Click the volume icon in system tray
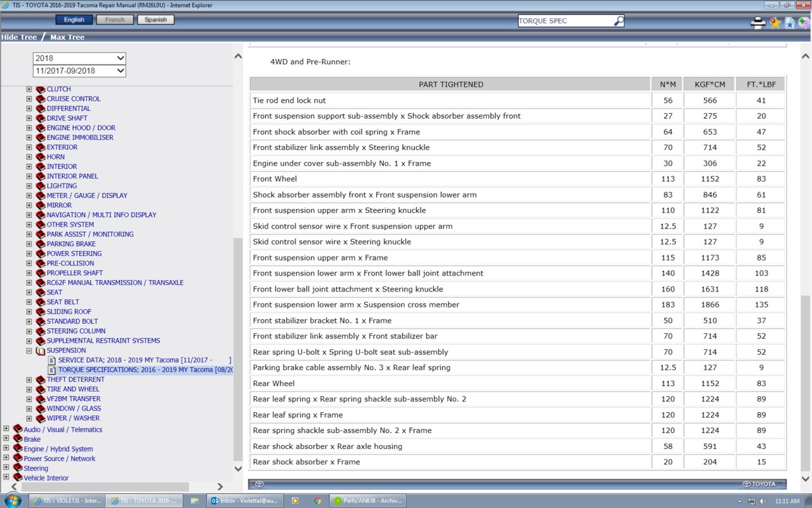 click(763, 501)
